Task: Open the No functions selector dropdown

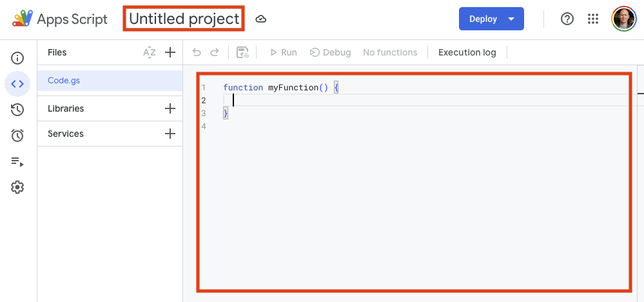Action: pyautogui.click(x=390, y=52)
